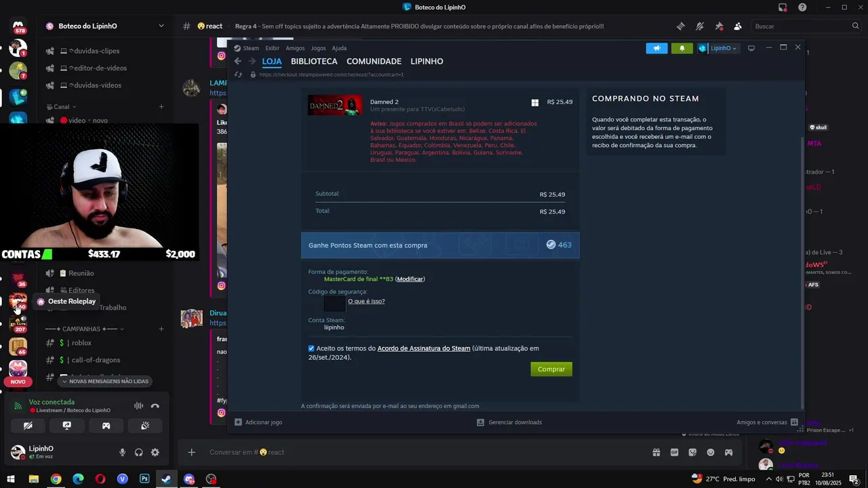
Task: Open Discord sticker picker
Action: click(x=692, y=452)
